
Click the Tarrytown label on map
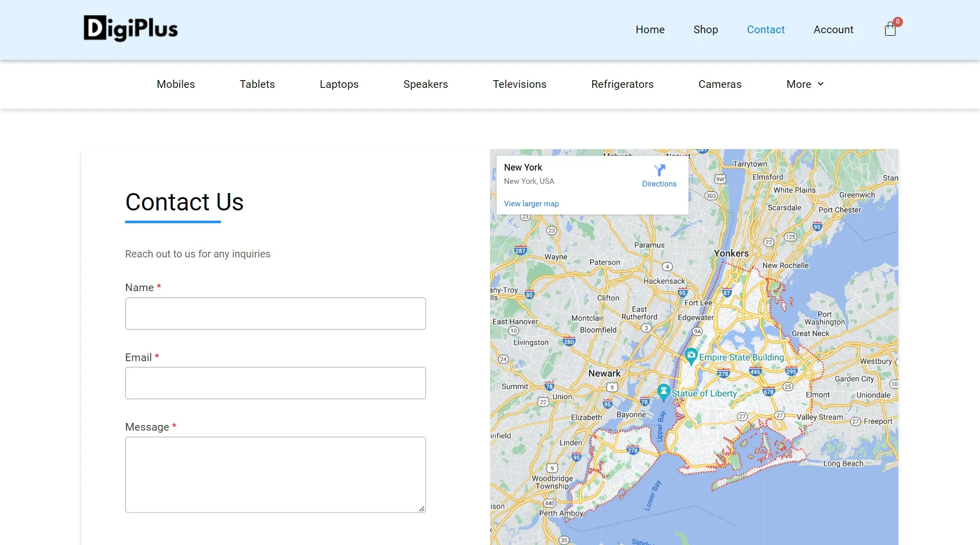point(750,164)
